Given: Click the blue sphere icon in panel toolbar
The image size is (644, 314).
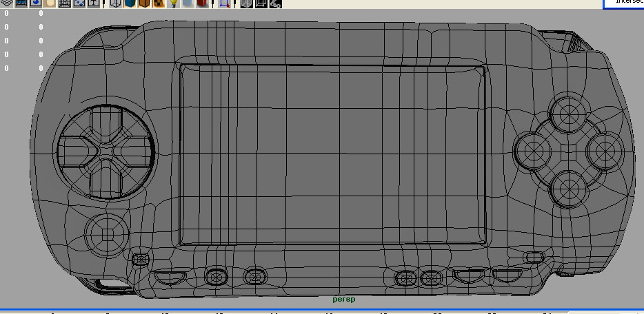Looking at the screenshot, I should pos(36,3).
